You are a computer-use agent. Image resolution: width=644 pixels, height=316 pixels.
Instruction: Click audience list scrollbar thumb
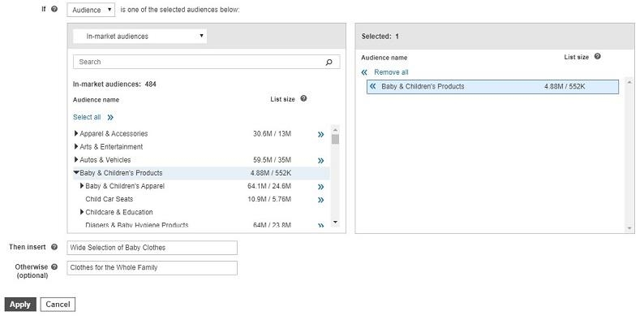click(335, 139)
